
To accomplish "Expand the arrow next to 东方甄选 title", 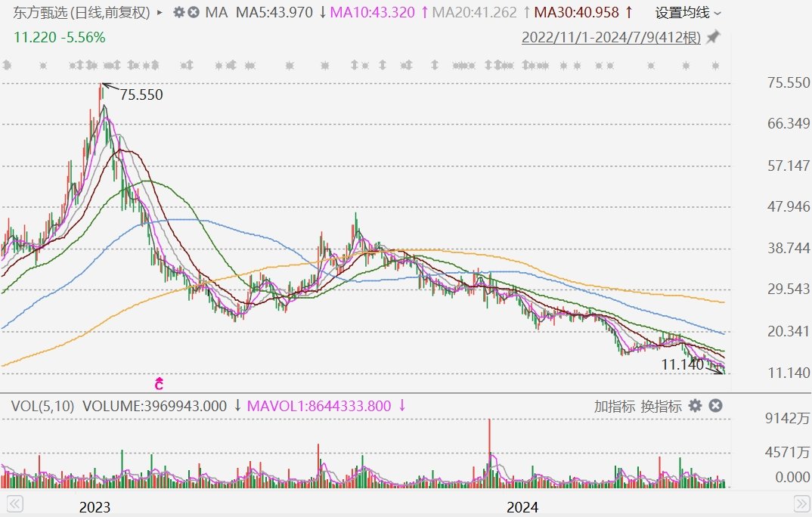I will 159,13.
